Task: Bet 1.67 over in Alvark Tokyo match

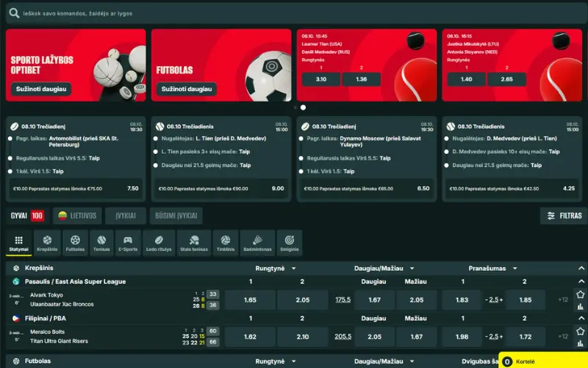Action: tap(374, 300)
